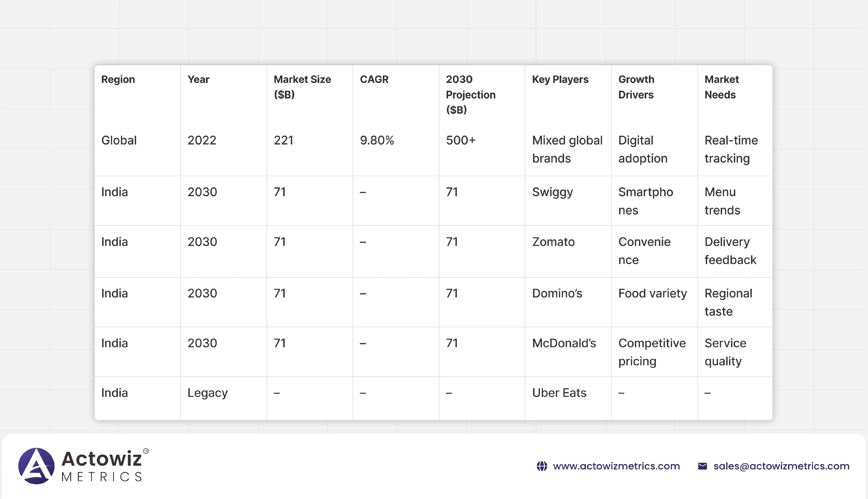The height and width of the screenshot is (499, 868).
Task: Select the Competitive pricing cell
Action: point(652,352)
